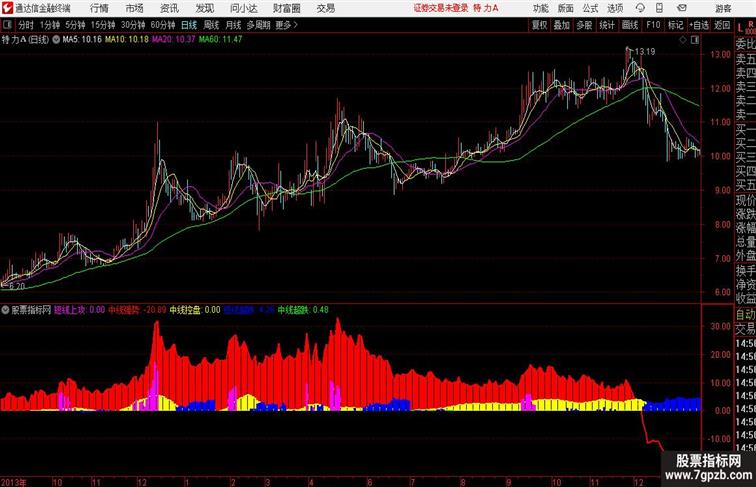Switch to 15分钟 chart period

(x=103, y=25)
